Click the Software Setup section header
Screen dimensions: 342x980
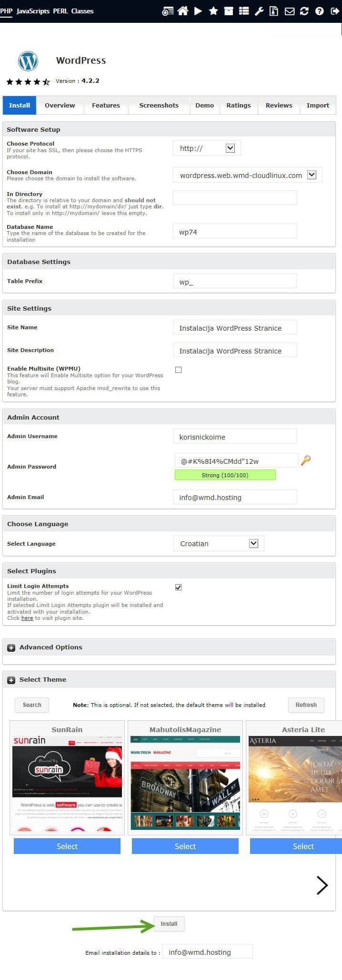pyautogui.click(x=169, y=129)
